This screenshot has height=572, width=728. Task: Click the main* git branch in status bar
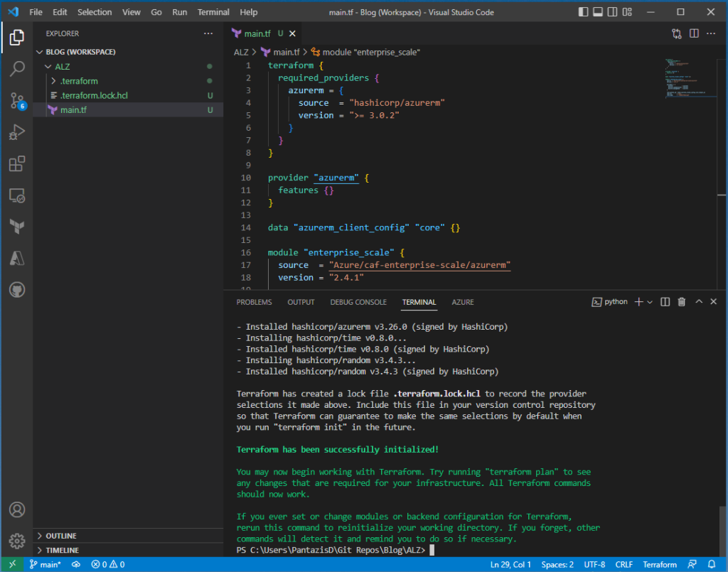[45, 565]
